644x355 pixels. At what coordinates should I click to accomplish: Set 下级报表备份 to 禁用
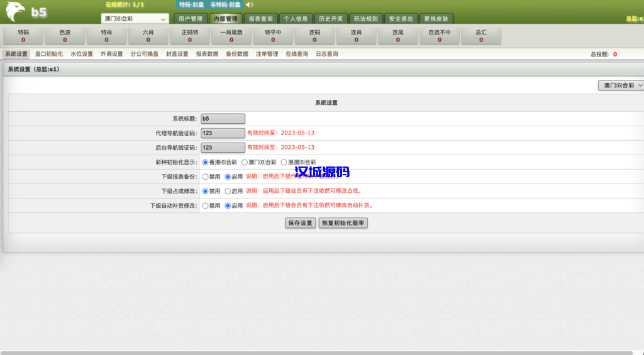point(205,177)
